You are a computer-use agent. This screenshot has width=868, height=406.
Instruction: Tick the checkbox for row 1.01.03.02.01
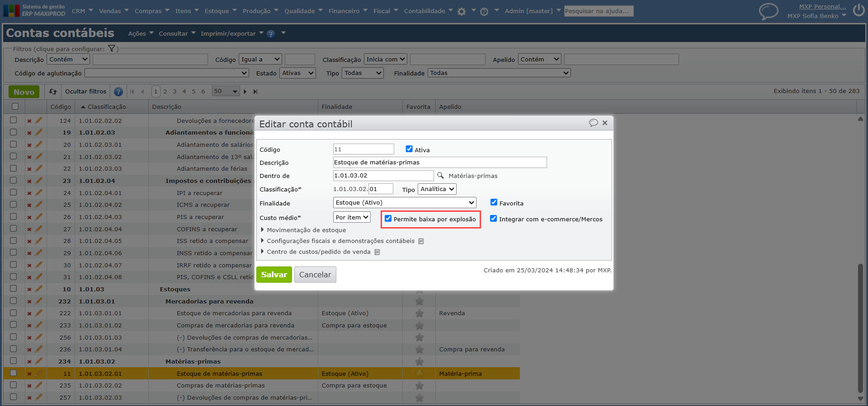pyautogui.click(x=14, y=373)
